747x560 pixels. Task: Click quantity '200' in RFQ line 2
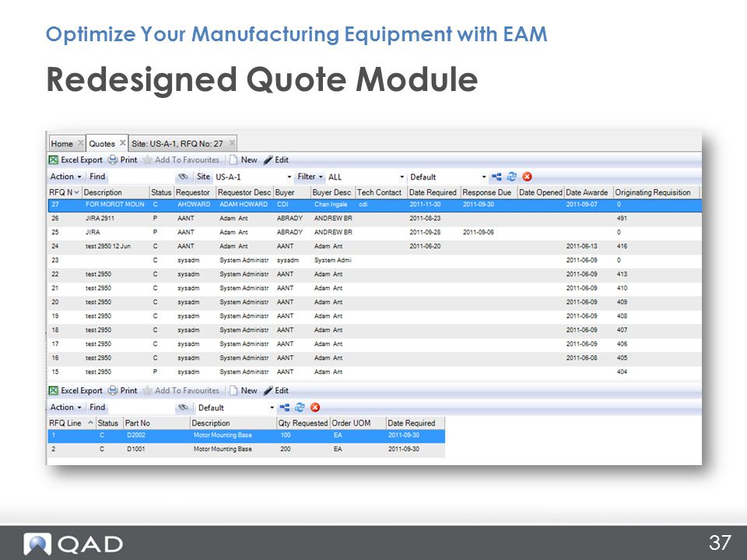click(x=286, y=449)
